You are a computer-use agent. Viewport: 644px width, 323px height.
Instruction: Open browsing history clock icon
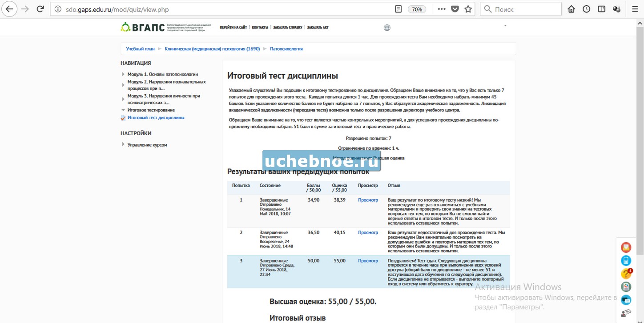tap(587, 9)
